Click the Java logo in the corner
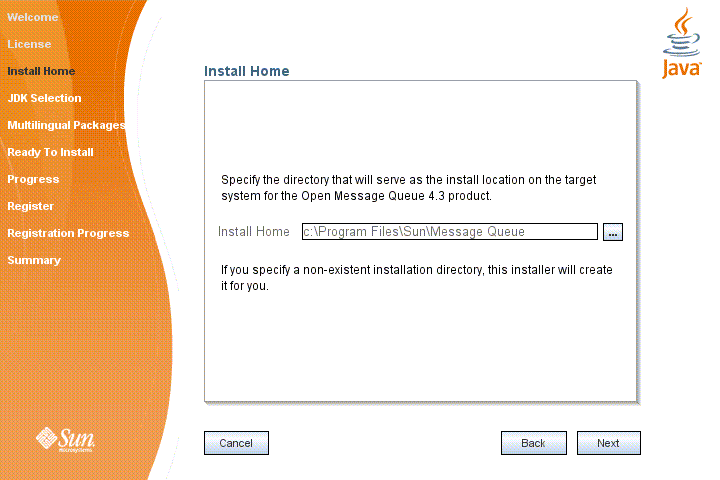720x480 pixels. [x=681, y=43]
